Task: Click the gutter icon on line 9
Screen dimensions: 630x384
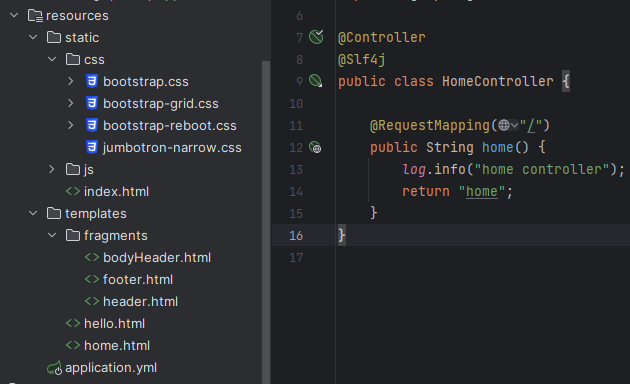Action: [316, 81]
